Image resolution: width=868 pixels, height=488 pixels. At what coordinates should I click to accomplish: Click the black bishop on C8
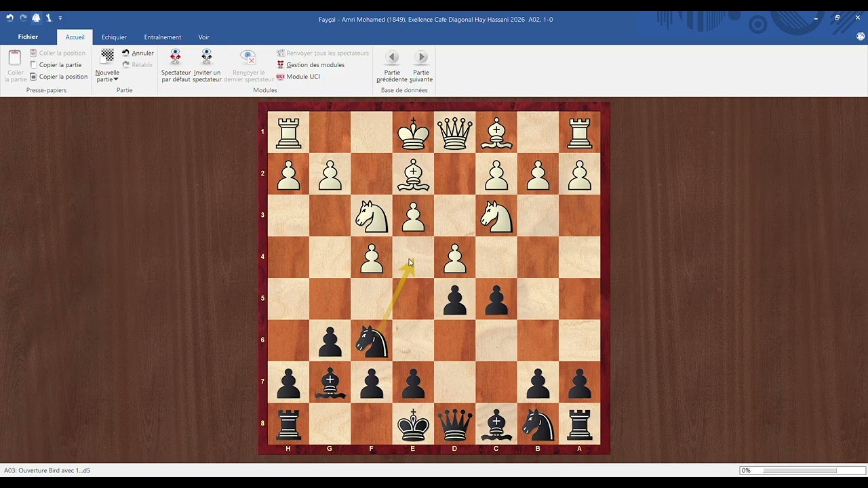click(496, 424)
